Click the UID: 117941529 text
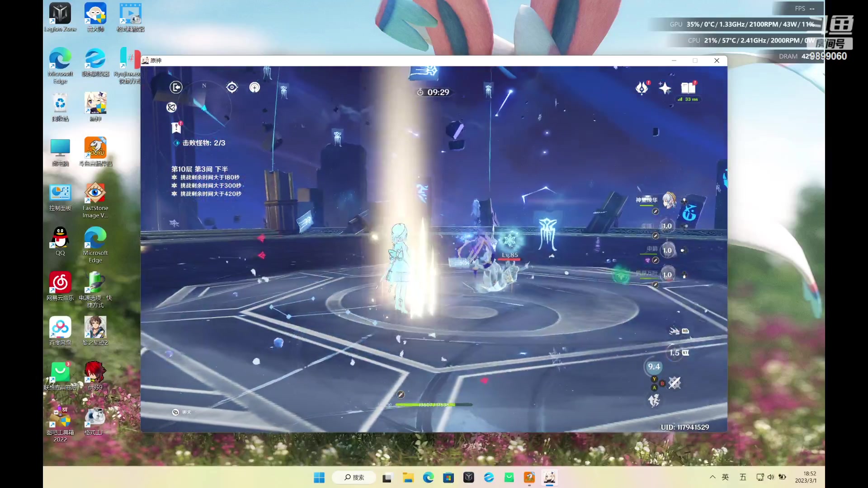 pos(684,427)
